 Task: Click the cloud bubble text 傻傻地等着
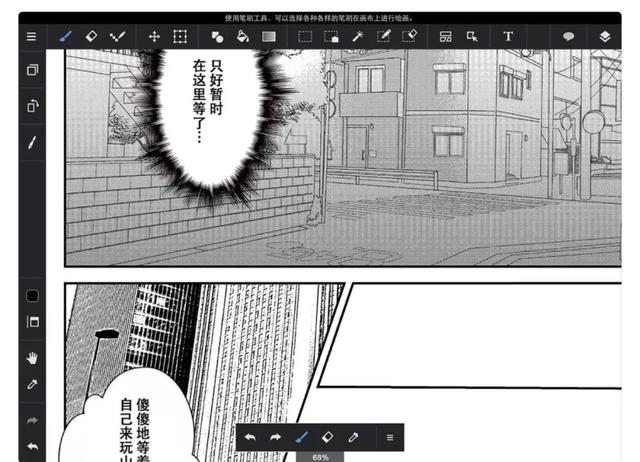coord(143,430)
